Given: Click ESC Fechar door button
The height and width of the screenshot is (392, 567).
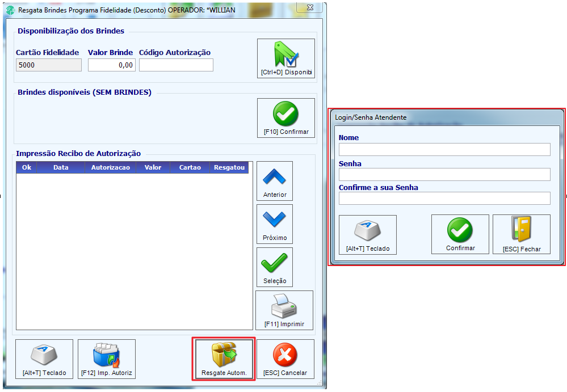Looking at the screenshot, I should click(x=522, y=234).
